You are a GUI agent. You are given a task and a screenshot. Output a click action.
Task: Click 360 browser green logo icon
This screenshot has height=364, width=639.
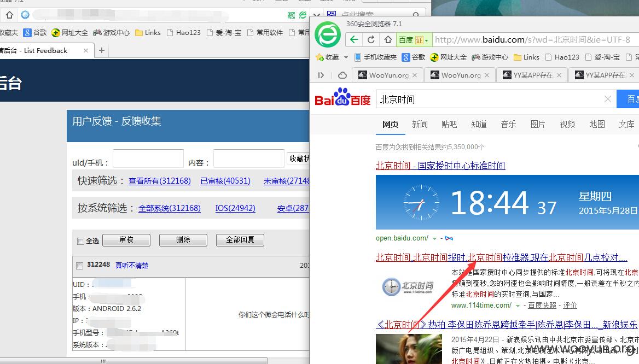tap(328, 34)
